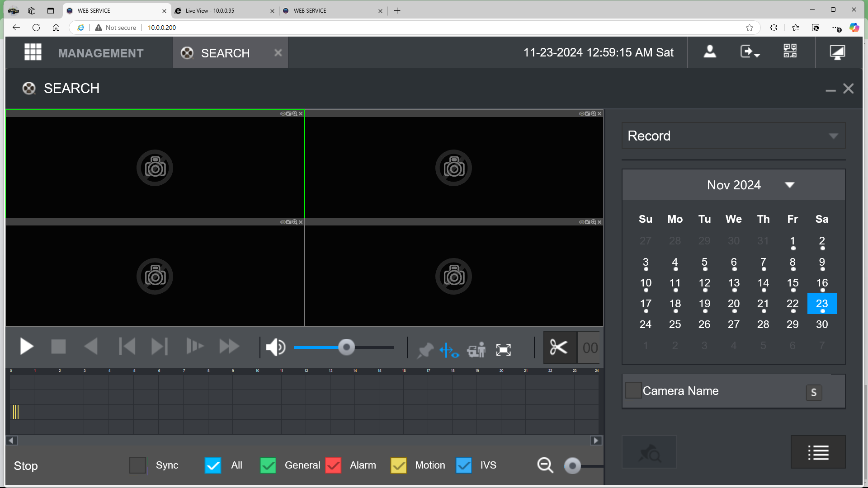Click the slow playback button
The image size is (868, 488).
click(195, 347)
